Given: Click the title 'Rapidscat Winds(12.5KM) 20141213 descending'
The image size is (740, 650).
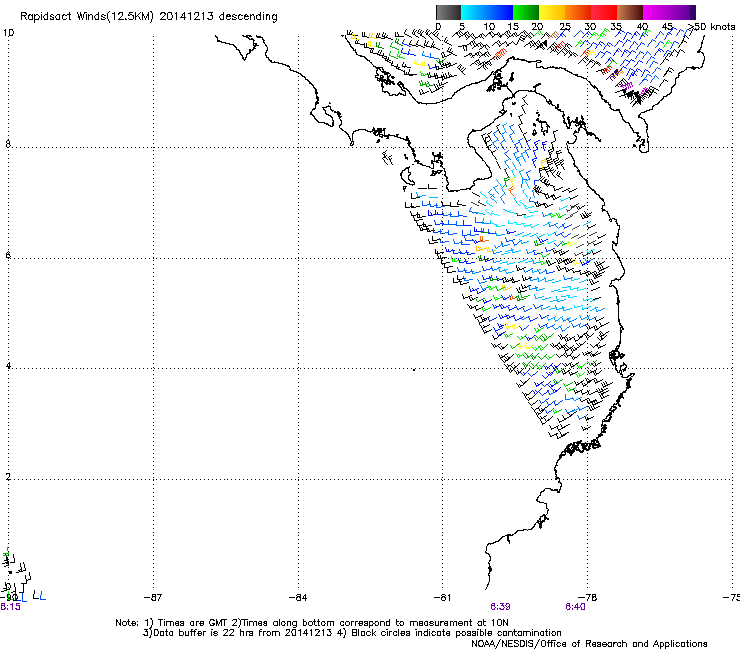Looking at the screenshot, I should (149, 17).
